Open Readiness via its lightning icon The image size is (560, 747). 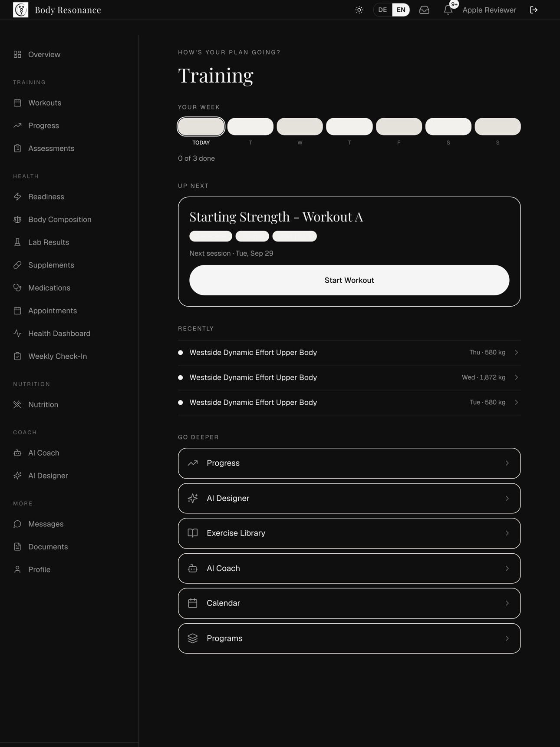tap(17, 197)
